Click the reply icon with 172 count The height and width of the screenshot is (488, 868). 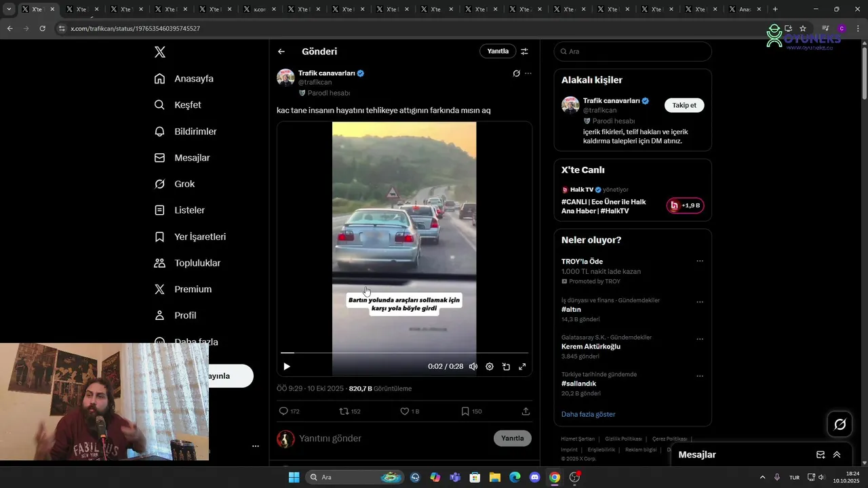[x=289, y=411]
